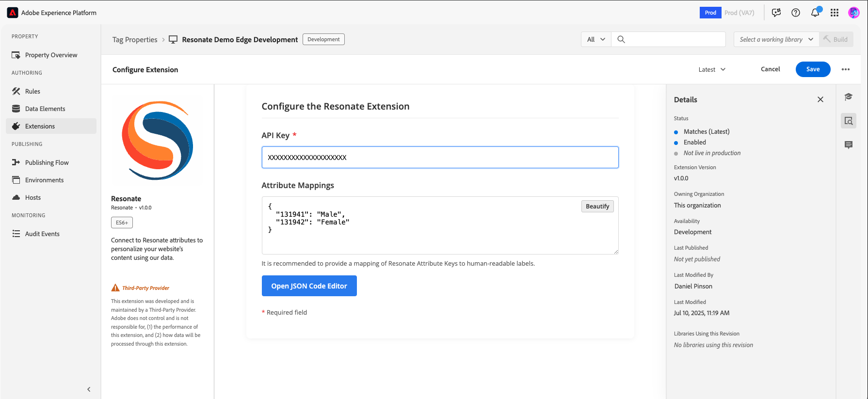
Task: Go to Property Overview
Action: [x=51, y=55]
